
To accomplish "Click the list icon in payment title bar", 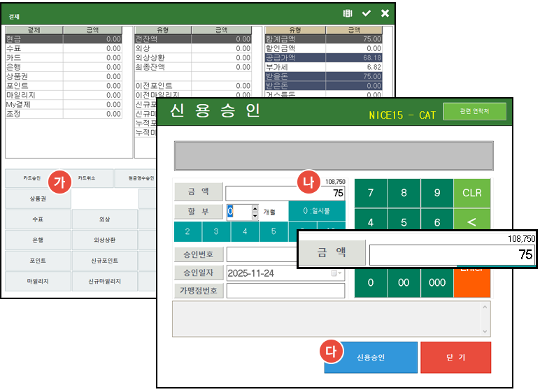I will point(348,13).
